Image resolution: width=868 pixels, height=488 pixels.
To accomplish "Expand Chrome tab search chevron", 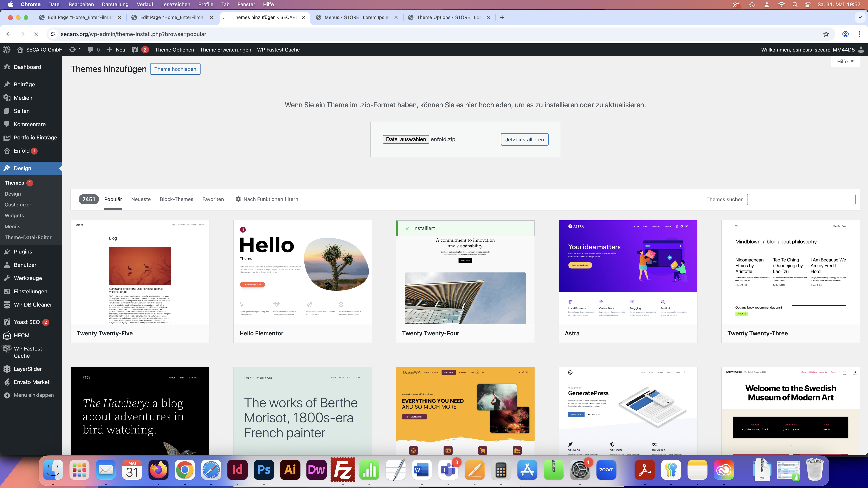I will [x=860, y=17].
